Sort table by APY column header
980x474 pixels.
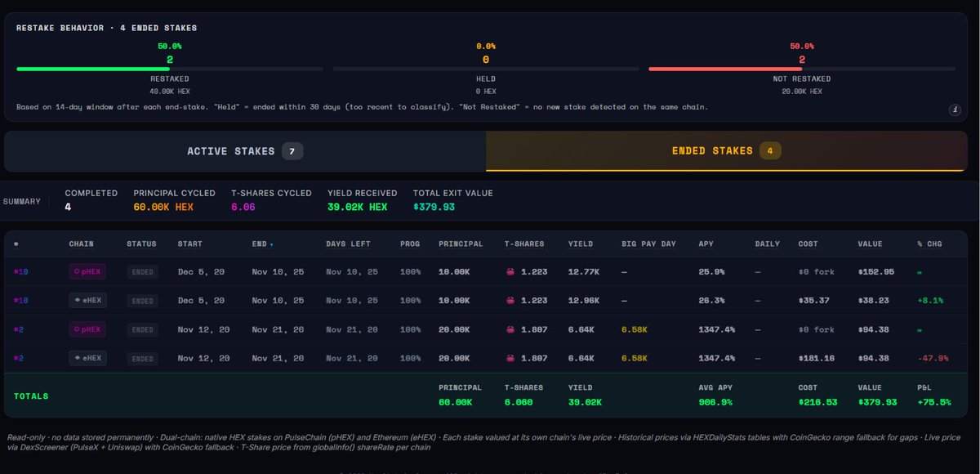[x=706, y=244]
